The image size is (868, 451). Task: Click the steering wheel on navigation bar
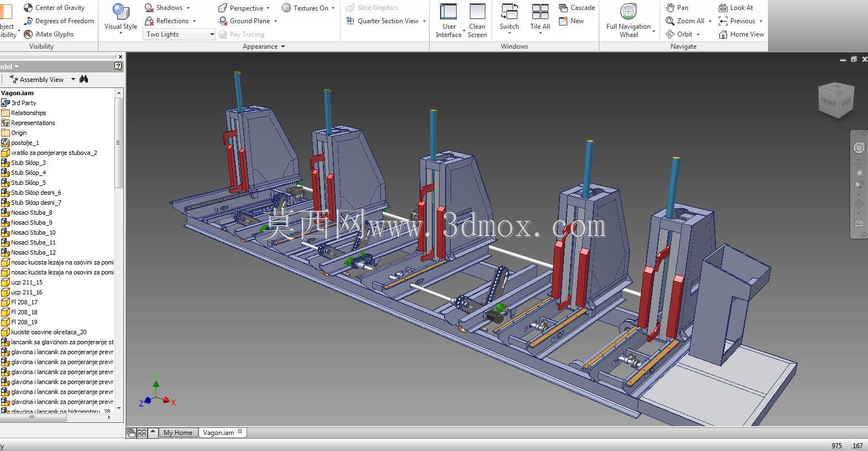tap(859, 148)
